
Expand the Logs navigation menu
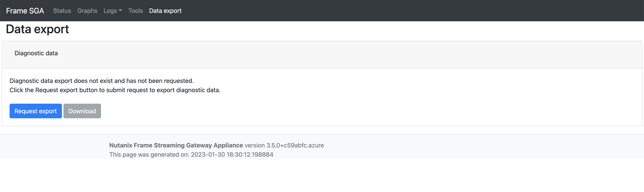[x=112, y=11]
